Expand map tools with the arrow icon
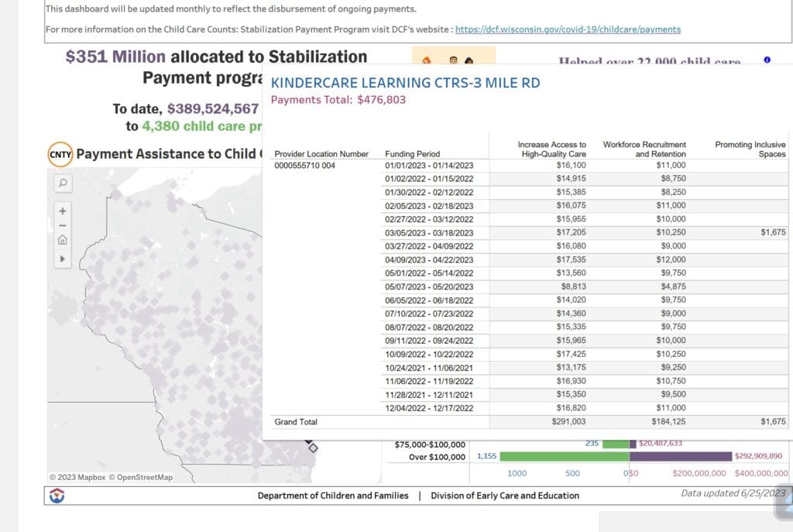793x532 pixels. (x=63, y=259)
